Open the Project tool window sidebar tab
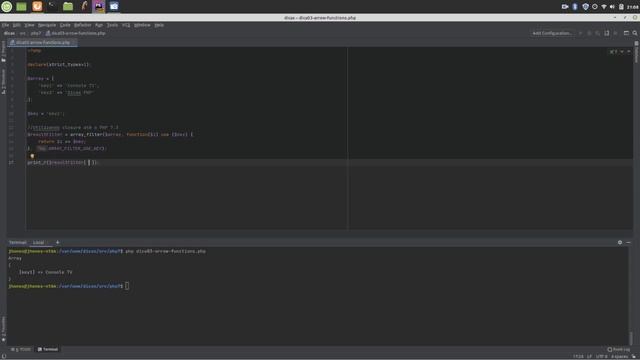Image resolution: width=640 pixels, height=360 pixels. pyautogui.click(x=3, y=51)
